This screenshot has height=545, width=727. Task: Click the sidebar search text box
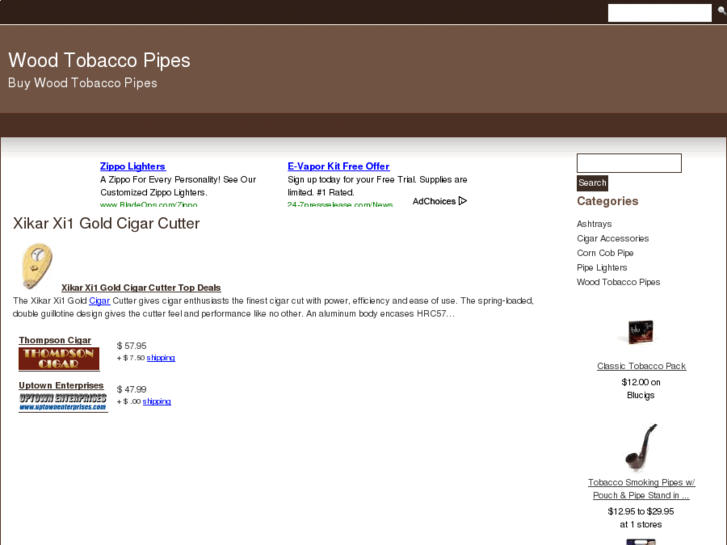tap(629, 163)
